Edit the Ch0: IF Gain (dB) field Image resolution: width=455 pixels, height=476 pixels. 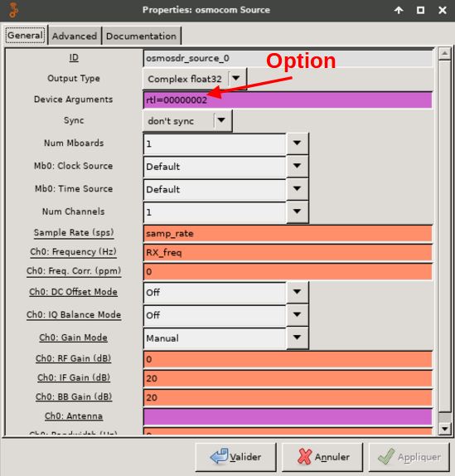(x=288, y=378)
